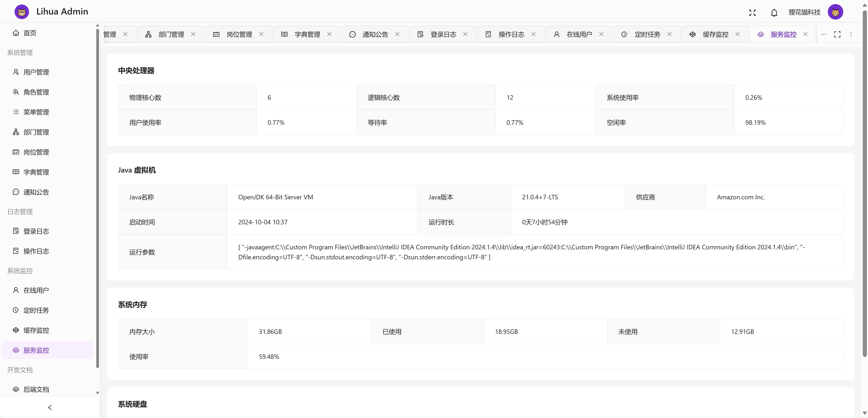868x418 pixels.
Task: Collapse the sidebar with the left chevron
Action: coord(50,408)
